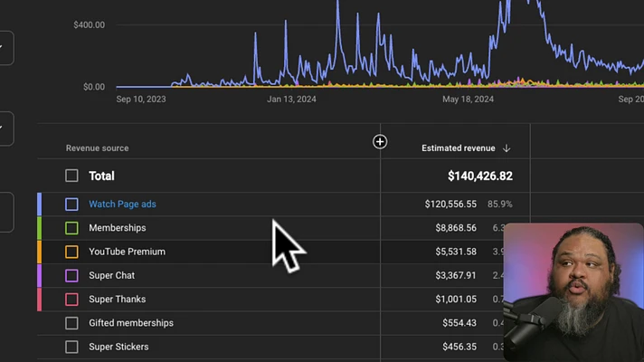This screenshot has height=362, width=644.
Task: Uncheck the Memberships checkbox
Action: point(71,228)
